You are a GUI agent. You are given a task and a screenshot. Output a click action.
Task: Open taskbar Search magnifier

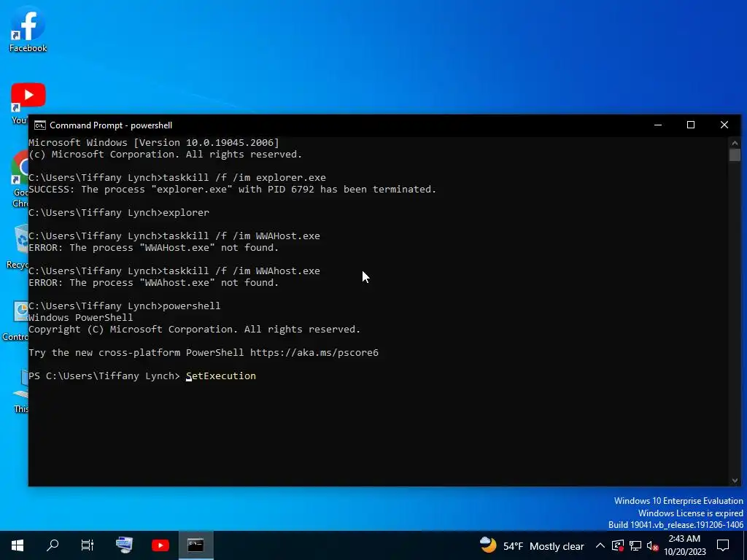[x=53, y=545]
